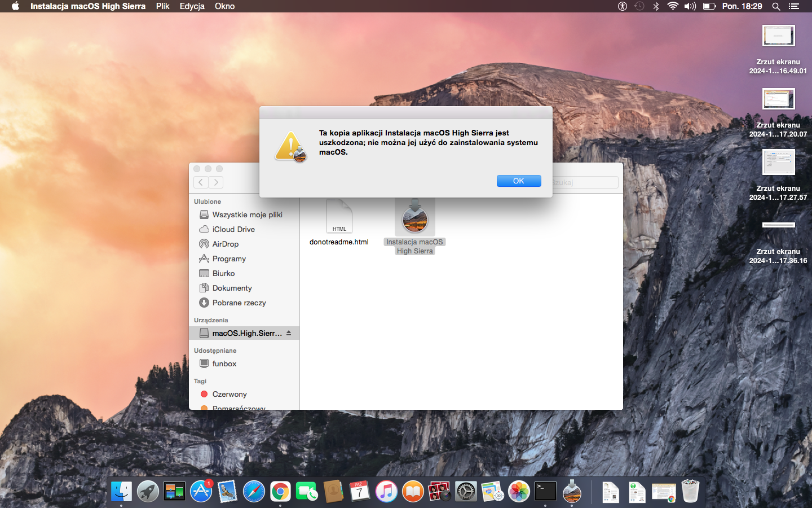The width and height of the screenshot is (812, 508).
Task: Go to Pobrane rzeczy in sidebar
Action: pos(239,303)
